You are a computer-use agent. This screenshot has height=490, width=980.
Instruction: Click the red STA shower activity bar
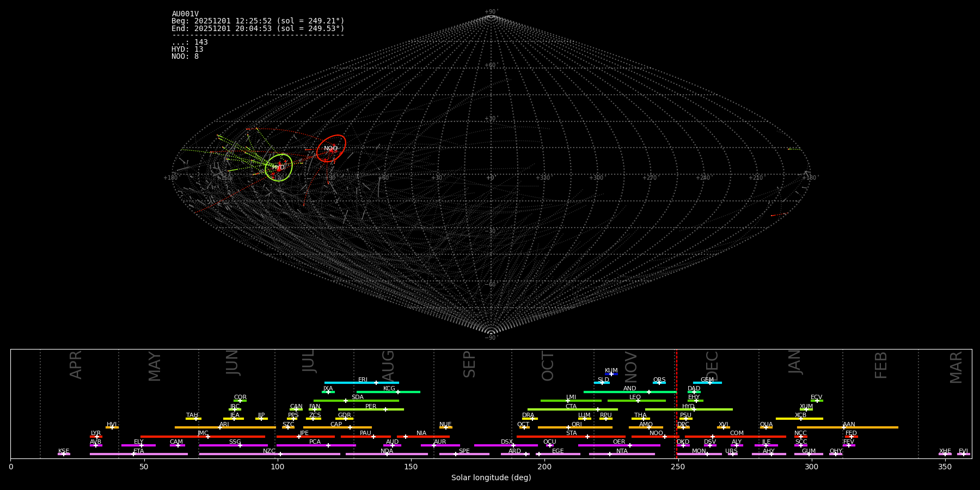coord(571,437)
